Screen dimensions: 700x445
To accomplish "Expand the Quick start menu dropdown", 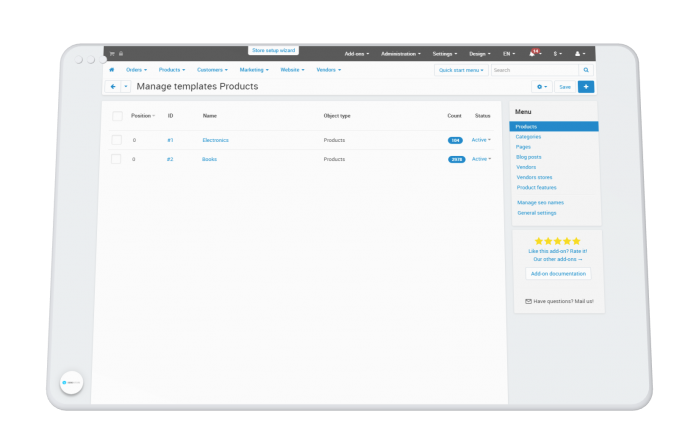I will coord(461,70).
